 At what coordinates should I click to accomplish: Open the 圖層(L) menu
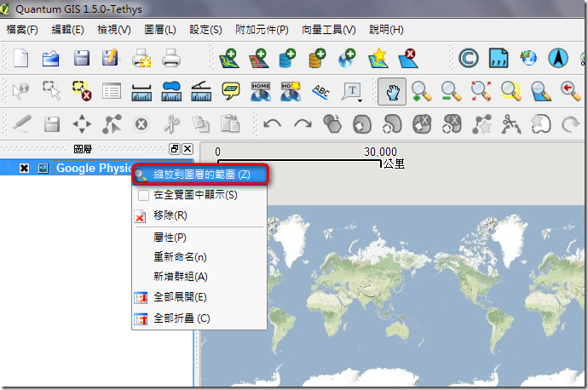160,30
